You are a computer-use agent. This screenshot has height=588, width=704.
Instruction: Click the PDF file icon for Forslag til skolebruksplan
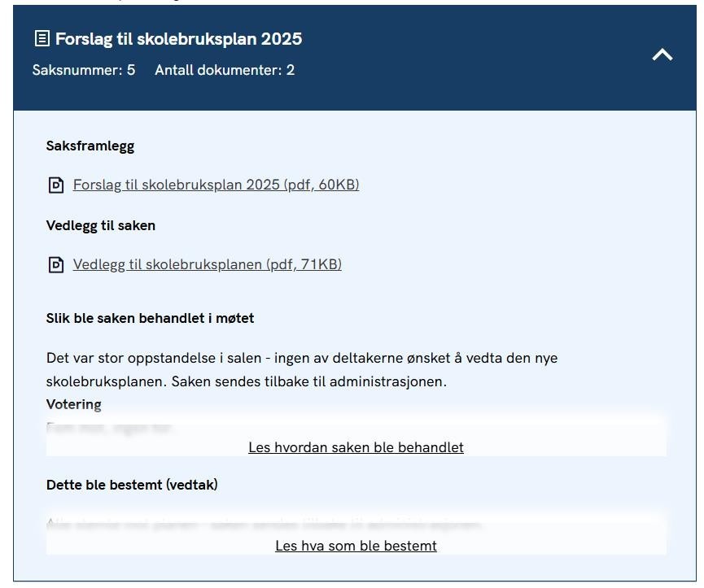point(56,185)
